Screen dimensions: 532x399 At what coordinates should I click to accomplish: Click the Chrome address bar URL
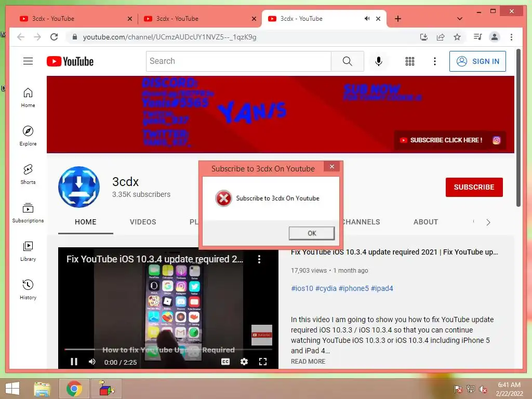coord(170,37)
